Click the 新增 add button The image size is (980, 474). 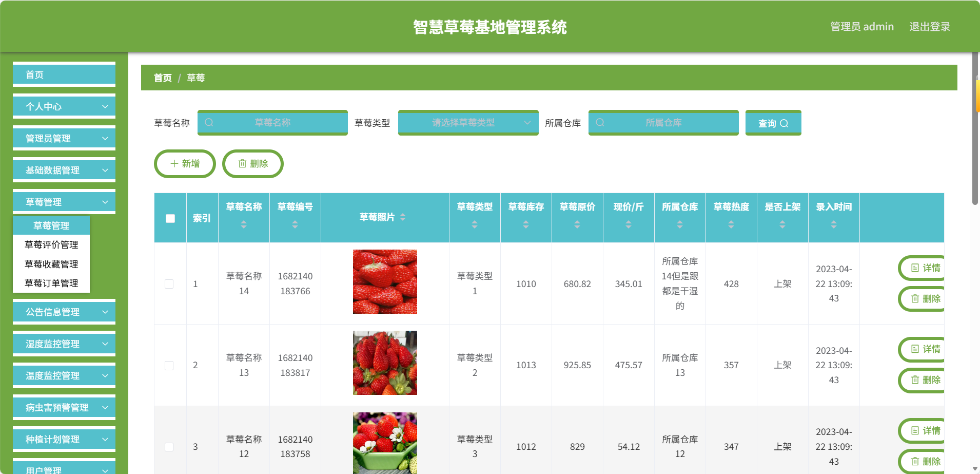coord(185,164)
